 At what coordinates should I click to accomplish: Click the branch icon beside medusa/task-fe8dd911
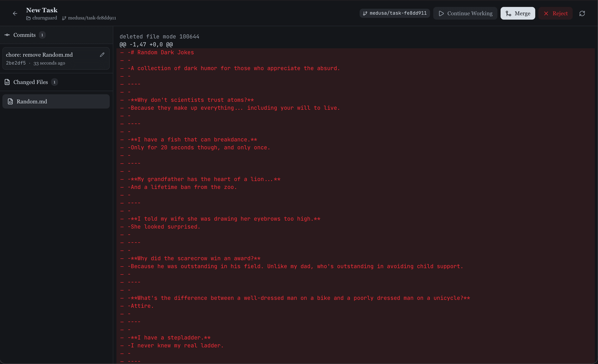click(64, 18)
